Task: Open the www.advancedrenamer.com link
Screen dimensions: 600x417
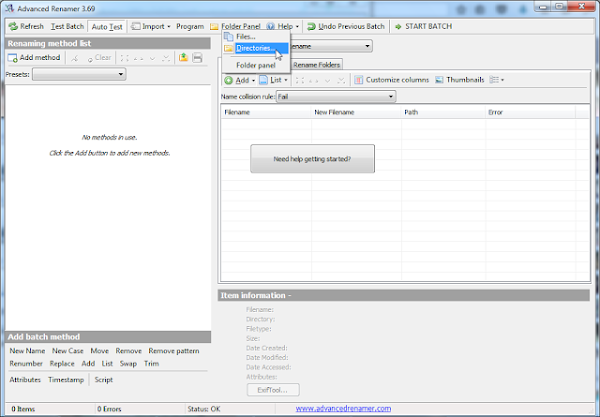Action: point(343,409)
